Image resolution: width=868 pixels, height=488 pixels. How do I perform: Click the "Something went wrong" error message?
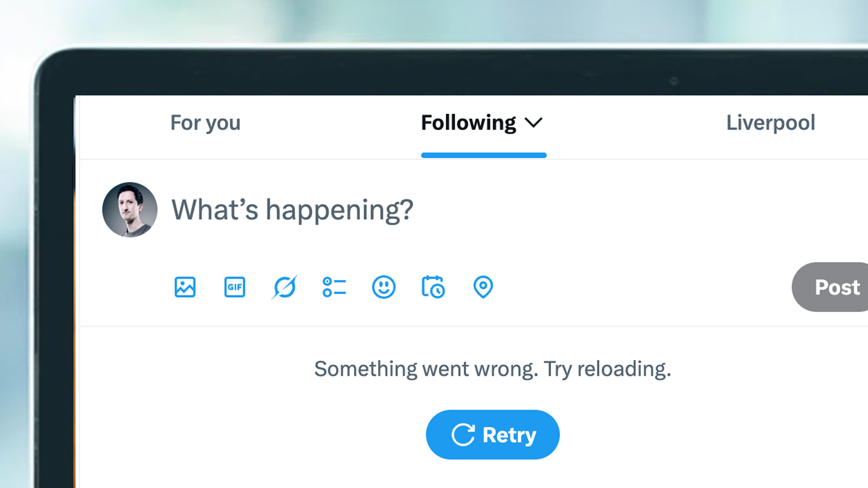coord(493,369)
